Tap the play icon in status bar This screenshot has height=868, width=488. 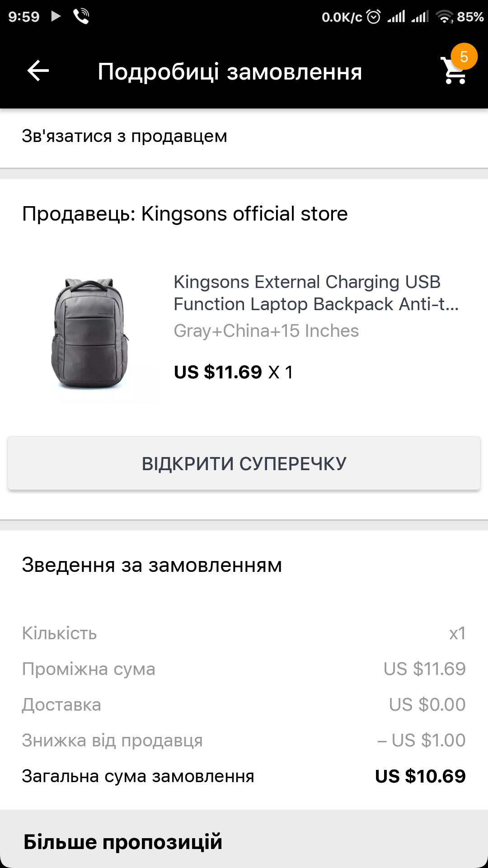(56, 17)
